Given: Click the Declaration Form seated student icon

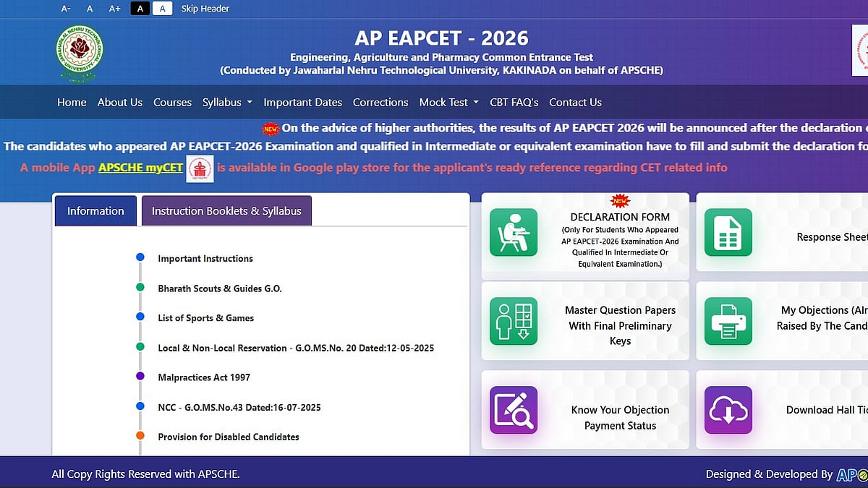Looking at the screenshot, I should click(x=514, y=232).
